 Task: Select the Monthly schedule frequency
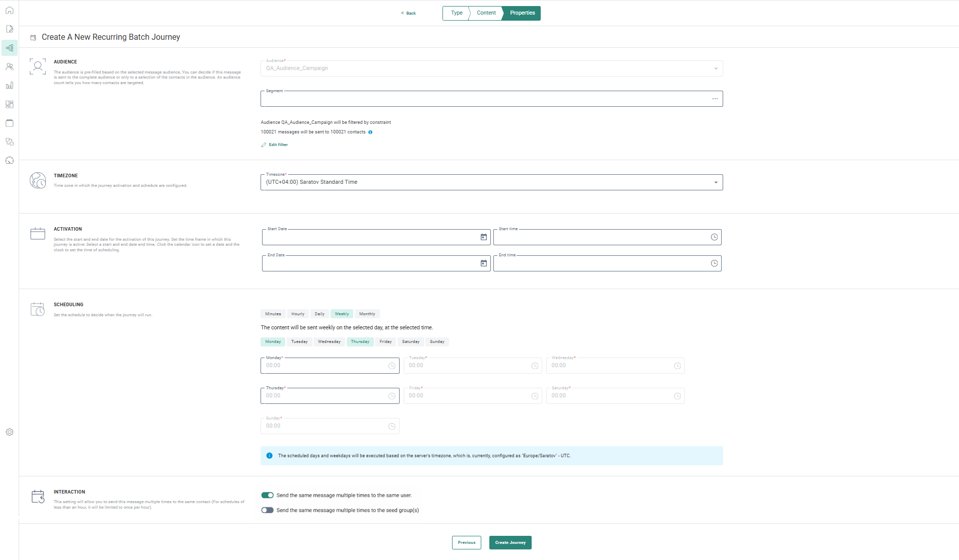coord(367,314)
